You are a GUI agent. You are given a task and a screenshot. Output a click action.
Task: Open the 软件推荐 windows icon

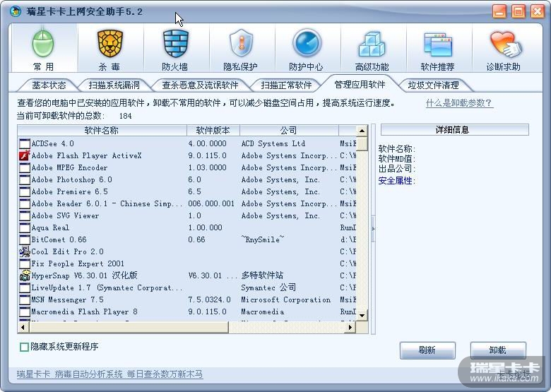coord(438,44)
